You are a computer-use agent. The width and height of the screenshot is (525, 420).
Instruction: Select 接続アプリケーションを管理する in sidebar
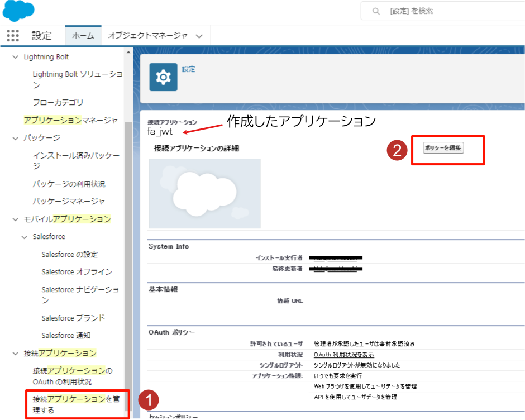pos(76,404)
